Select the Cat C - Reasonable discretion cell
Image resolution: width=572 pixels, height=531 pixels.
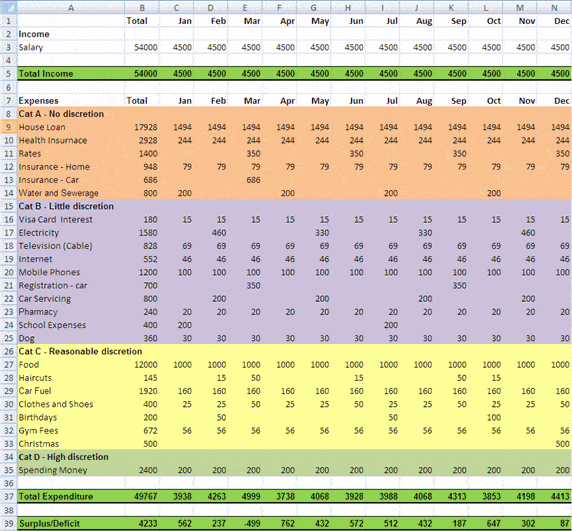(71, 351)
